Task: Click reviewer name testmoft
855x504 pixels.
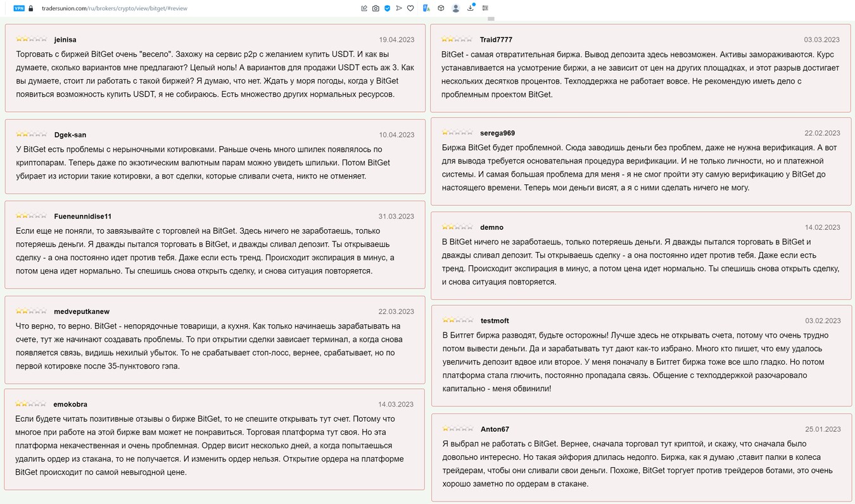Action: [495, 321]
